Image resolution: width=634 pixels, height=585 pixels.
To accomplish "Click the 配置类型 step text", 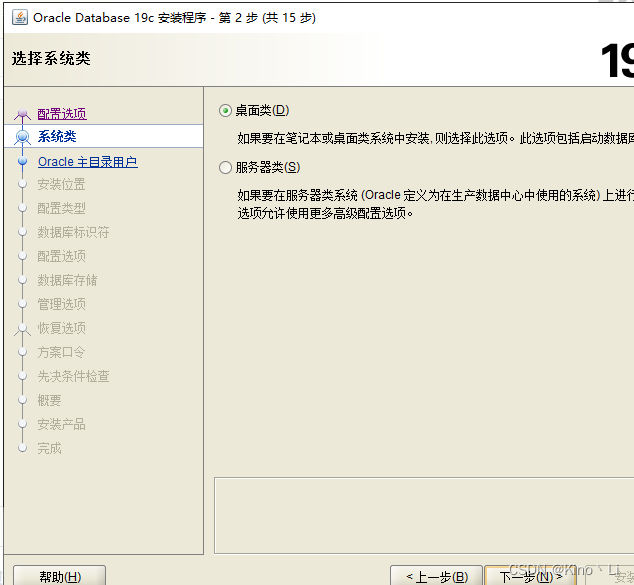I will click(61, 208).
